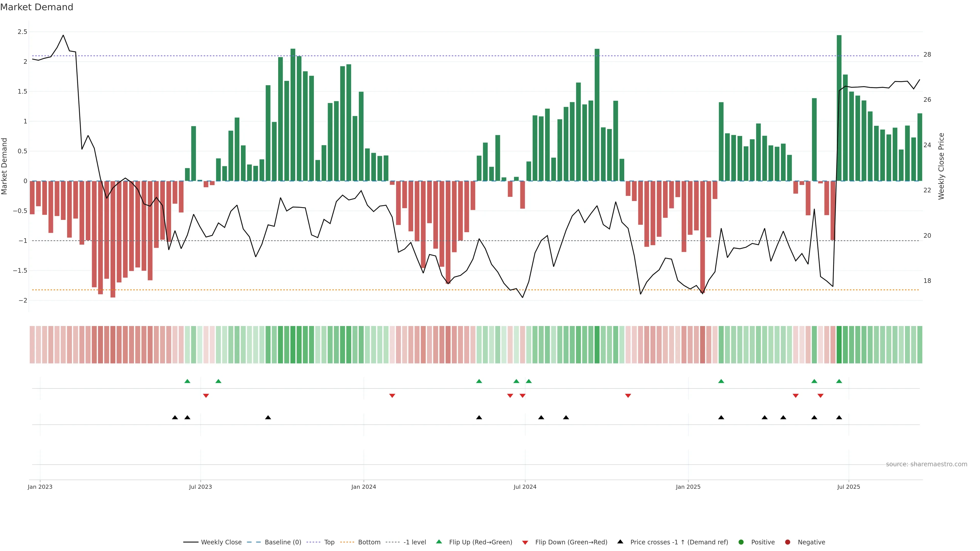
Task: Click the green Flip Up legend triangle icon
Action: 439,542
